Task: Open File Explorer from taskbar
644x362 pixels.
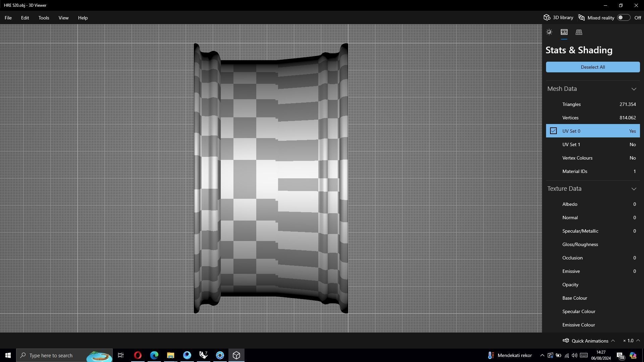Action: tap(171, 355)
